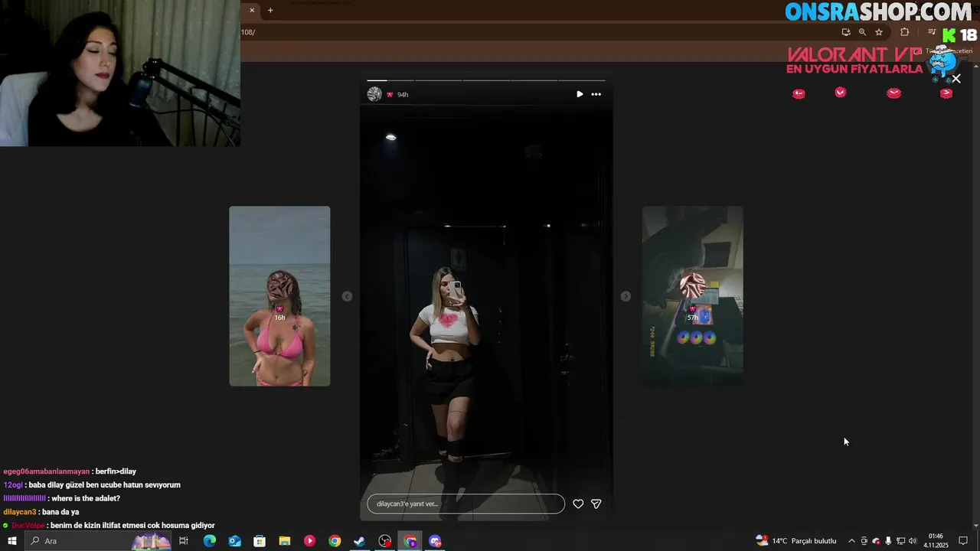
Task: Go to previous story arrow
Action: (347, 296)
